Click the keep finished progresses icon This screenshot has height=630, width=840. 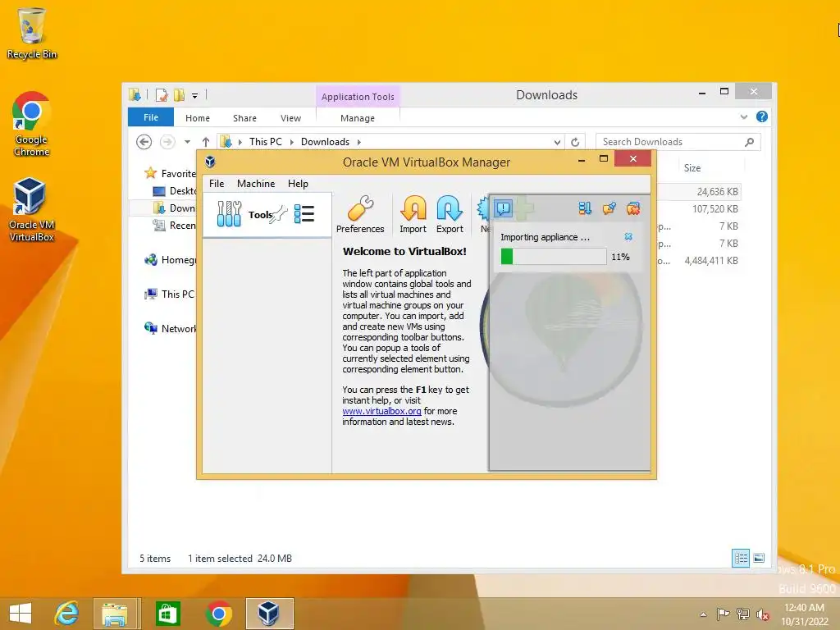(609, 208)
